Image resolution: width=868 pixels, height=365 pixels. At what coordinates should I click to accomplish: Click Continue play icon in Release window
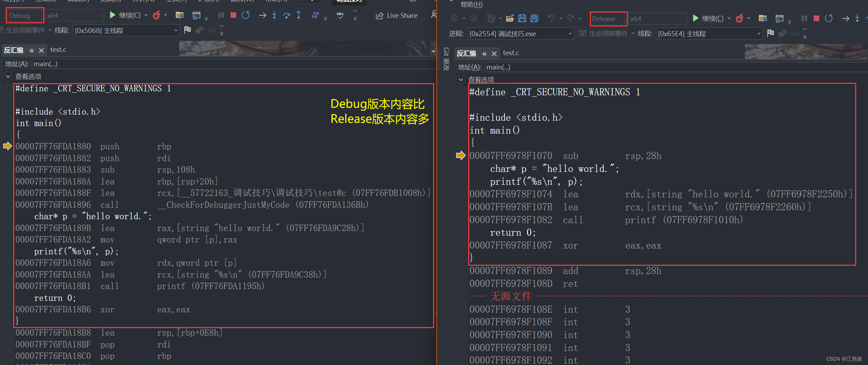[695, 18]
